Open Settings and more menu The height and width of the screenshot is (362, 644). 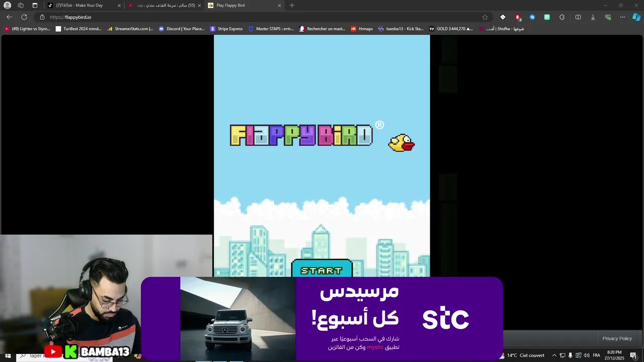(622, 17)
